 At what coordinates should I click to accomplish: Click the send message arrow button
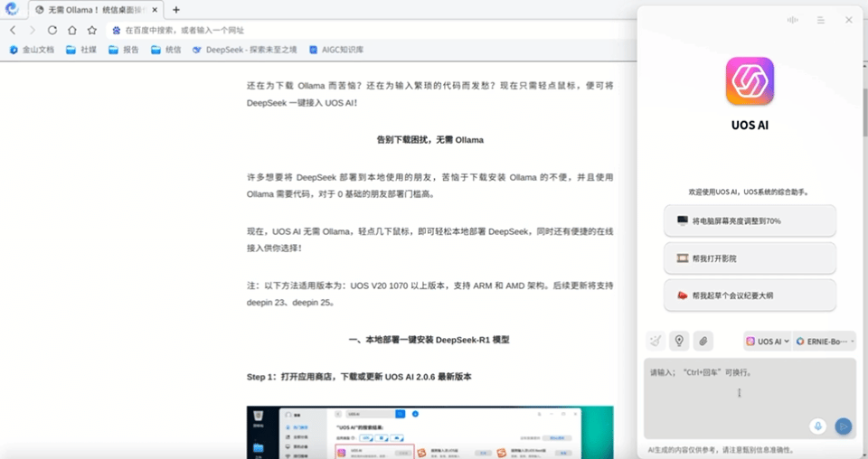843,426
